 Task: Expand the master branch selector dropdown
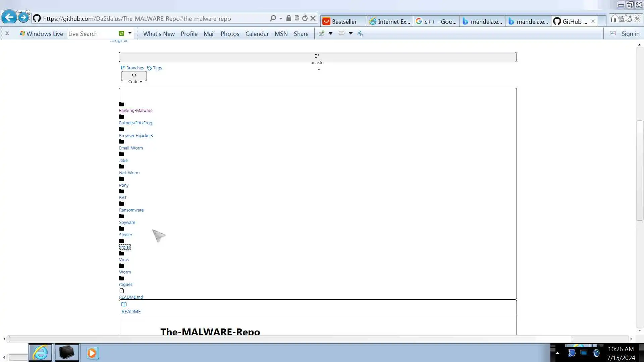[x=317, y=57]
